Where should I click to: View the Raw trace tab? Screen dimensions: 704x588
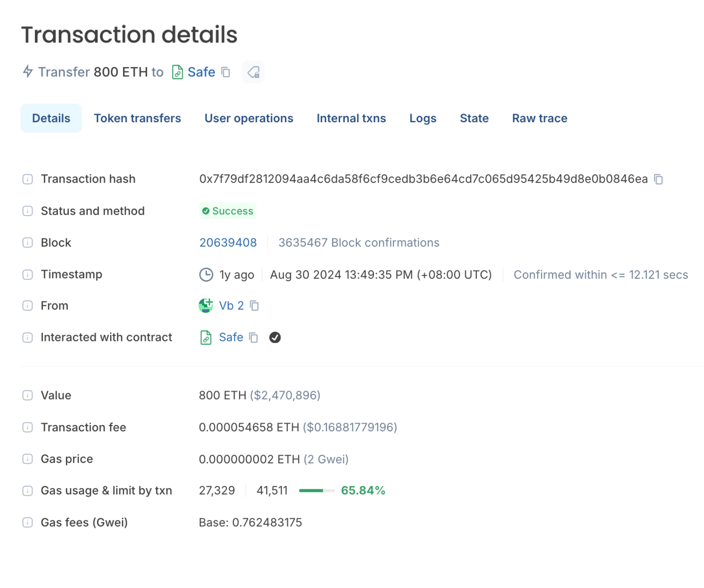click(539, 118)
